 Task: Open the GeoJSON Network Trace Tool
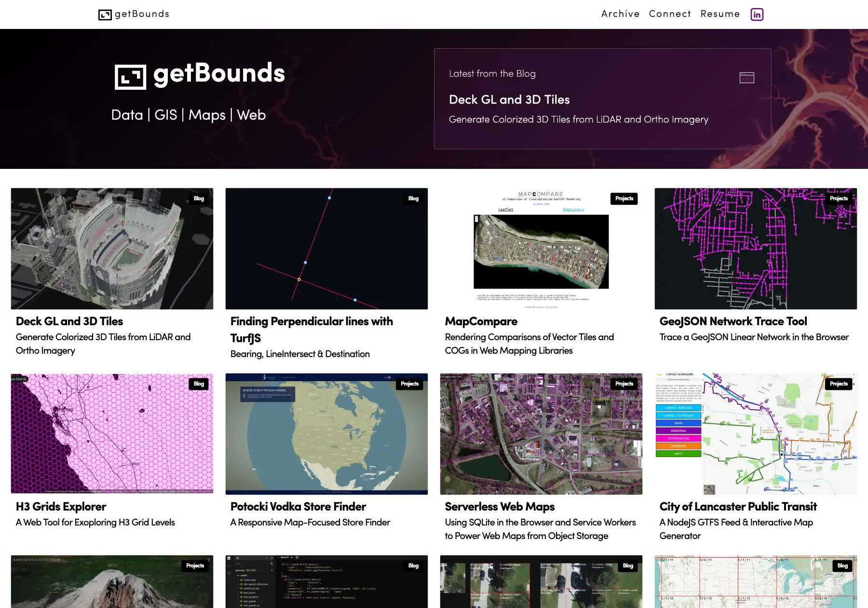pyautogui.click(x=733, y=321)
